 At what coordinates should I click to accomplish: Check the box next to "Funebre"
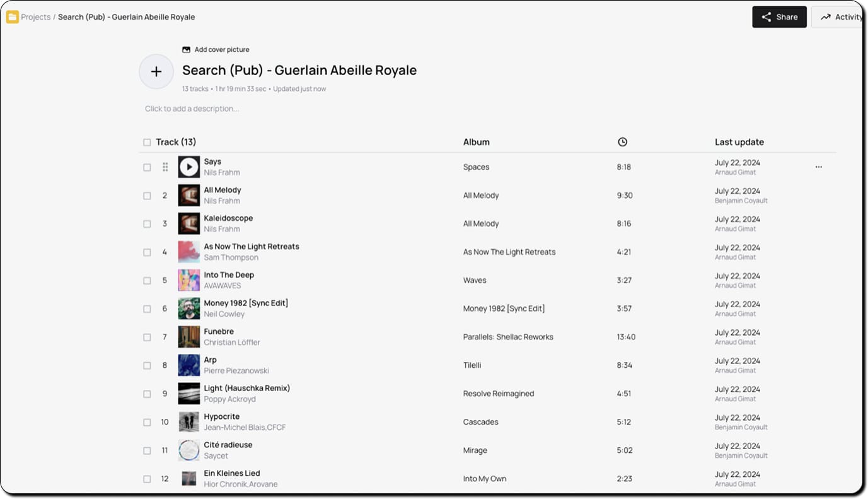tap(147, 337)
